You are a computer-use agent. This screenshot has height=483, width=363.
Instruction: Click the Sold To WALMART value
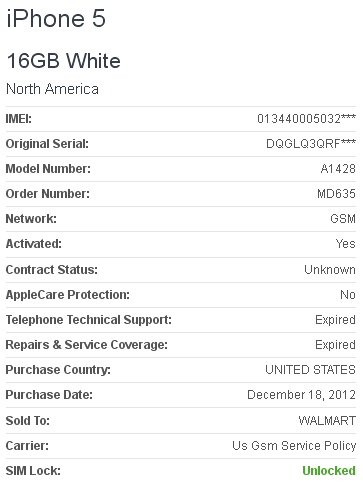click(x=327, y=421)
